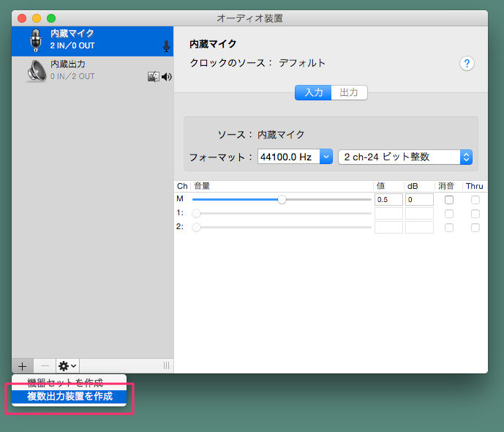The image size is (504, 432).
Task: Toggle 消音 checkbox for channel 2
Action: [449, 228]
